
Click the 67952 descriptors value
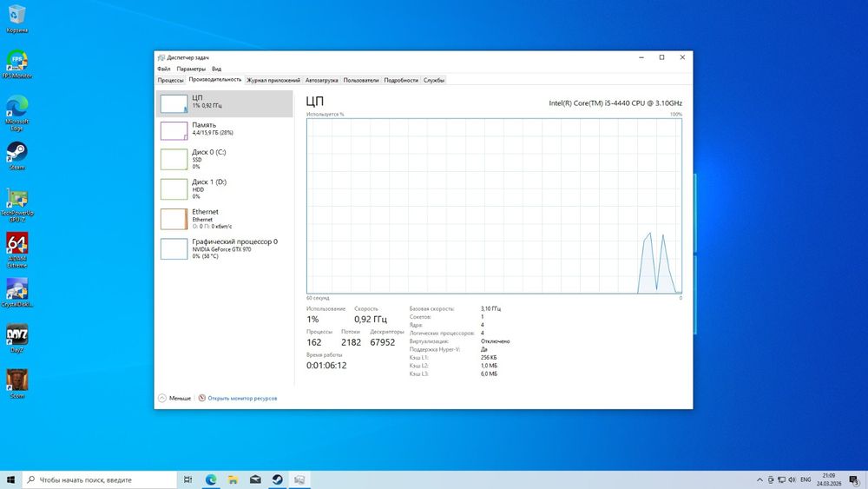click(x=383, y=342)
